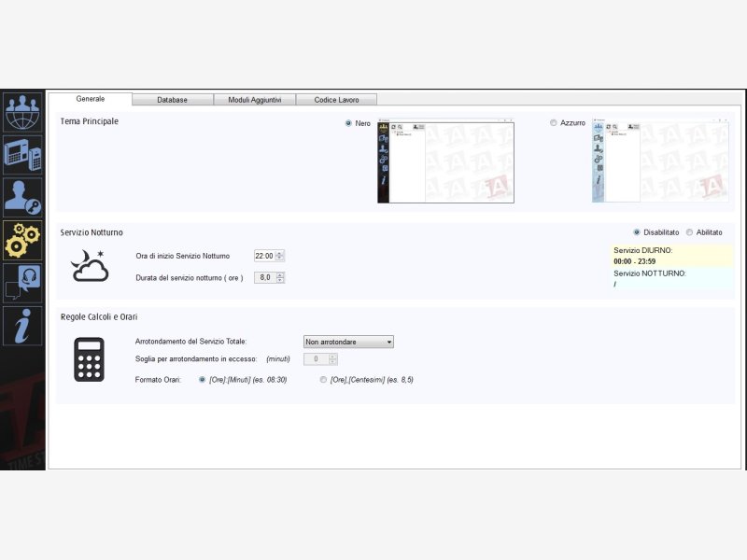Click the night cloud moon icon
The width and height of the screenshot is (747, 560).
click(90, 266)
